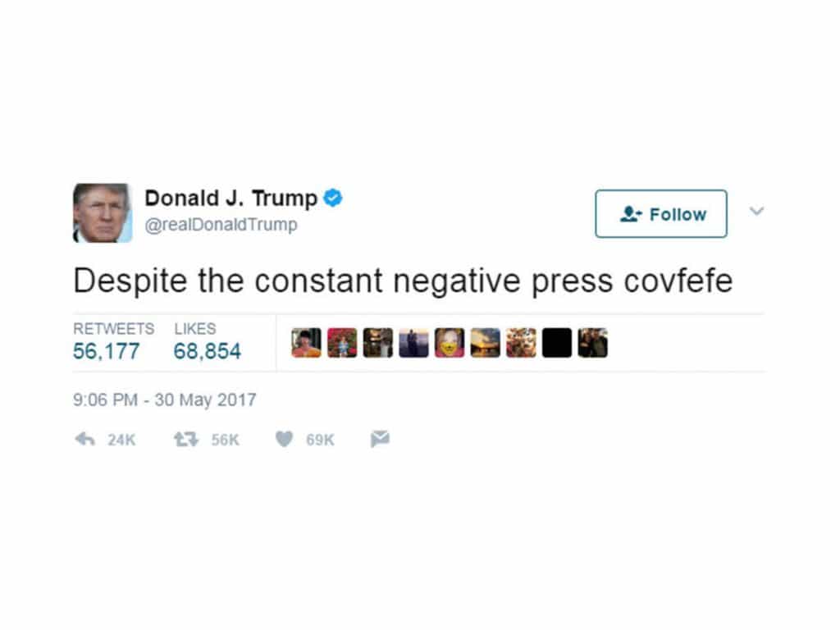
Task: Click the reply arrow icon
Action: (84, 440)
